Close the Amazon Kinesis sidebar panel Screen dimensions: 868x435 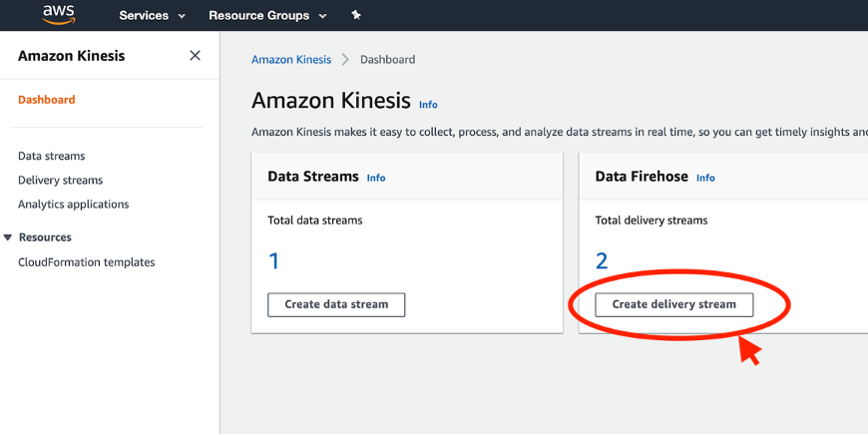[195, 56]
